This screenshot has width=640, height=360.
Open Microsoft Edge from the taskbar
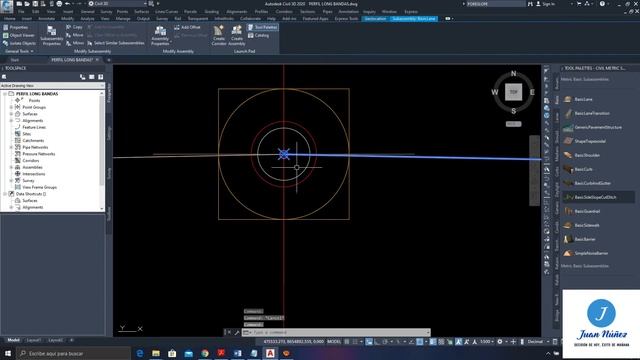coord(140,353)
